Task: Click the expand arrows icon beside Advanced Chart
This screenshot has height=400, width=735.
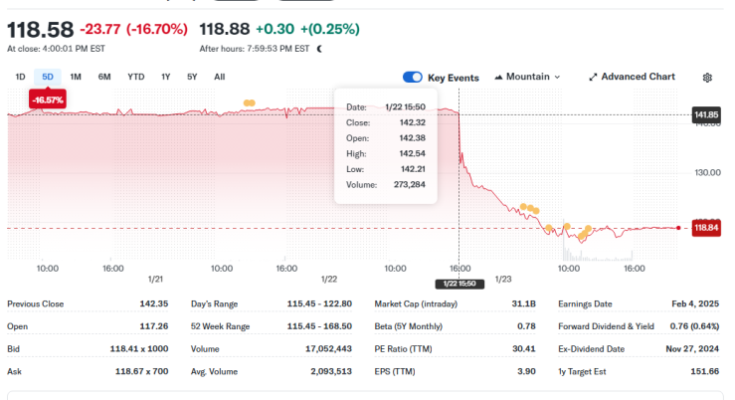Action: 593,77
